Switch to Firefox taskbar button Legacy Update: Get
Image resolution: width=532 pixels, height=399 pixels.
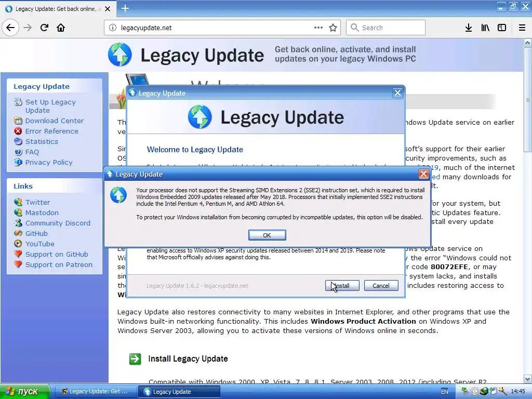[96, 392]
